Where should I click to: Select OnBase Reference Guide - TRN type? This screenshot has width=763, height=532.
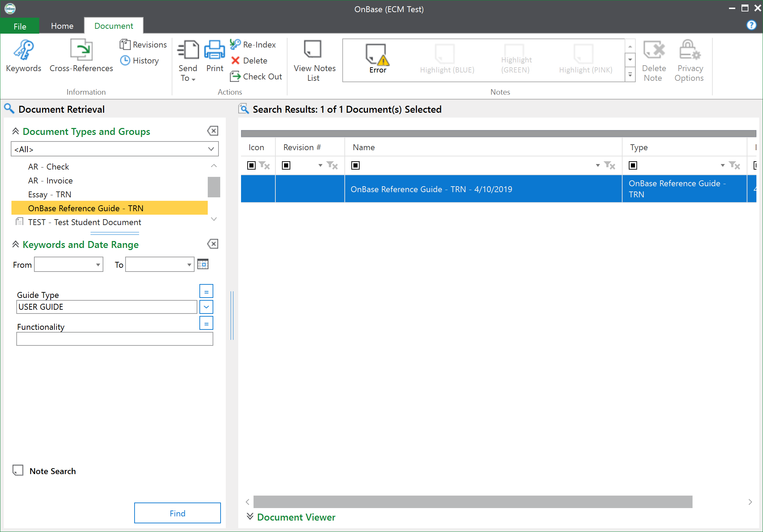pos(110,208)
